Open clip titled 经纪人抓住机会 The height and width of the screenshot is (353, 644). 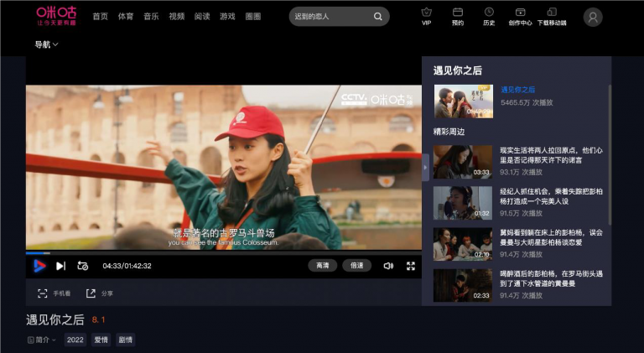tap(551, 196)
